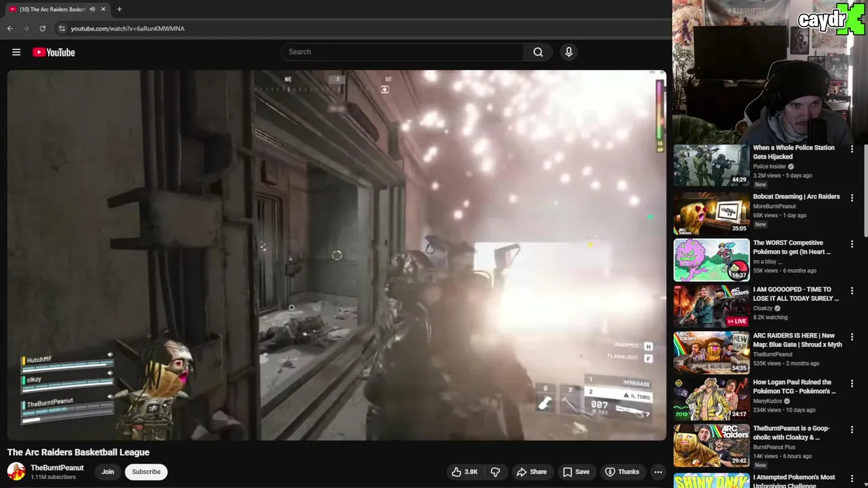Open the YouTube hamburger guide menu
This screenshot has width=868, height=488.
pos(16,52)
